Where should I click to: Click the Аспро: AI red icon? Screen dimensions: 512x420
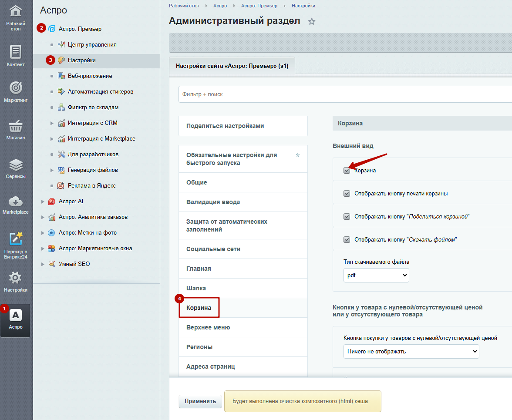(51, 202)
